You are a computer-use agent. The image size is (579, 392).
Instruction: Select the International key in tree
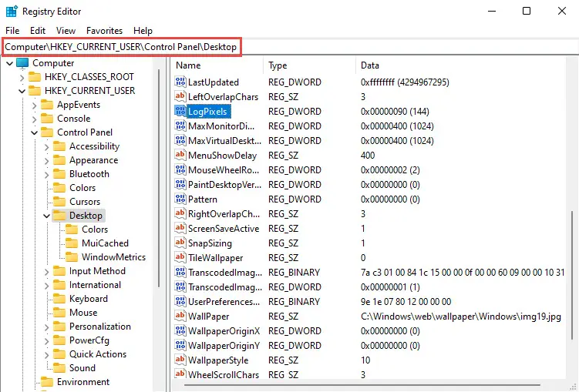[95, 285]
